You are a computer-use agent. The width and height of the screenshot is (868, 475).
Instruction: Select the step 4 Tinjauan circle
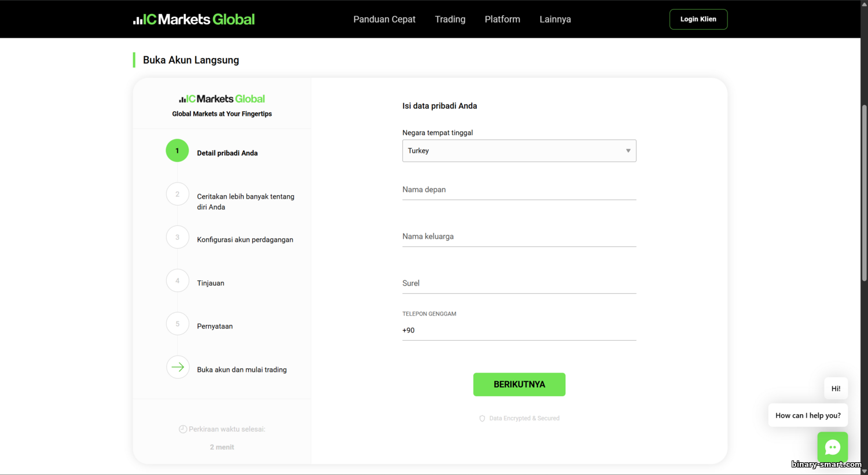[x=177, y=281]
